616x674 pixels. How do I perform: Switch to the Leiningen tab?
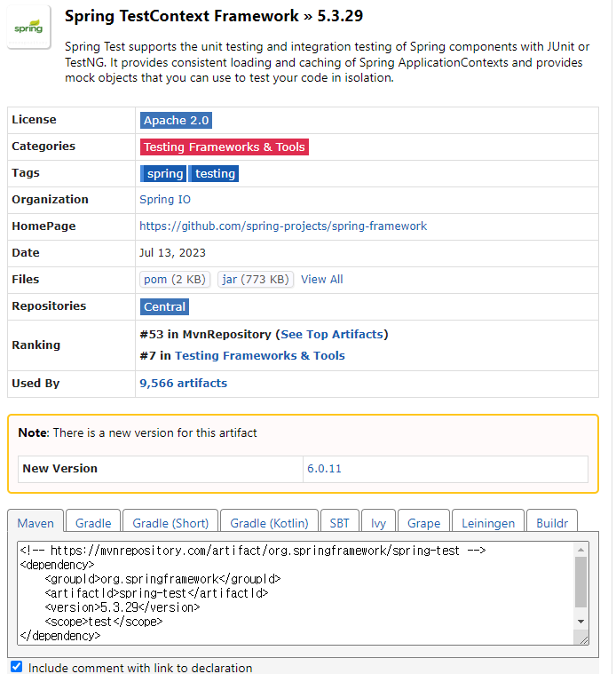(488, 523)
